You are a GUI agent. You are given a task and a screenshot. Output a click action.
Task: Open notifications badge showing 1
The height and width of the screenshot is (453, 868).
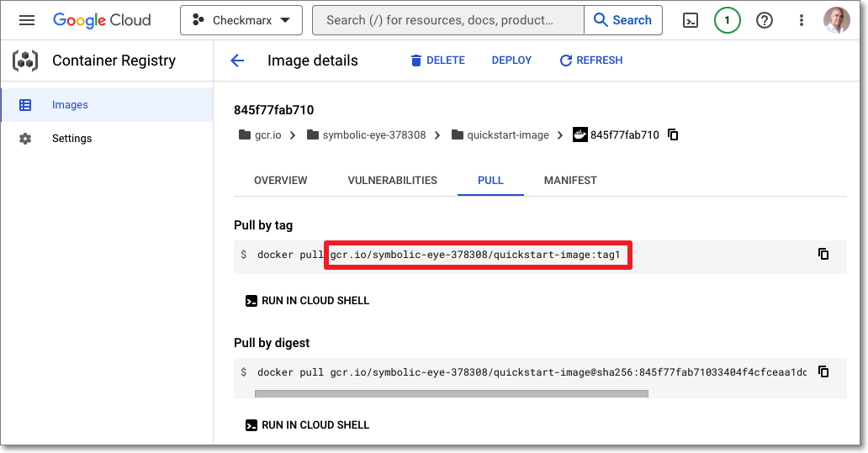[728, 20]
